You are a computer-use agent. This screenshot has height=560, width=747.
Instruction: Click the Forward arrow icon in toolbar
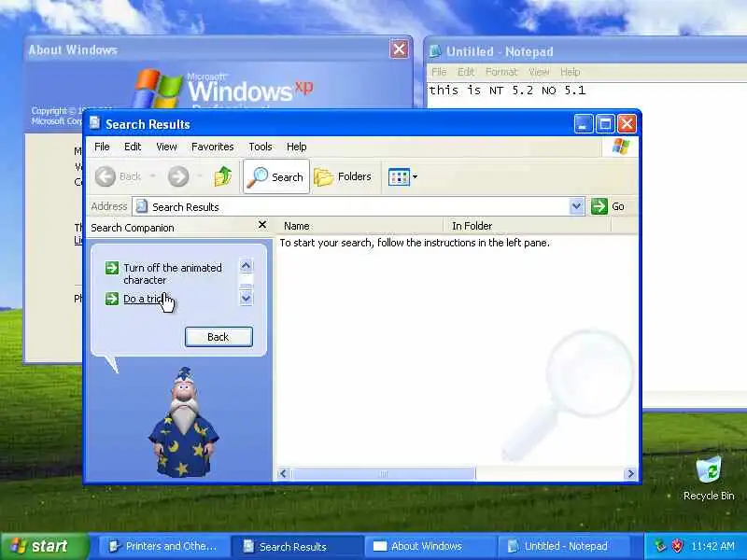click(x=178, y=176)
